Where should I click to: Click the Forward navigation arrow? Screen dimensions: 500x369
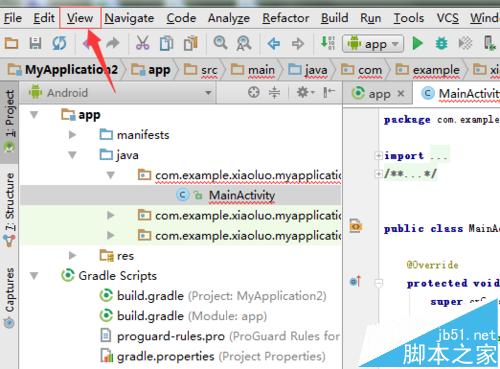(x=298, y=43)
